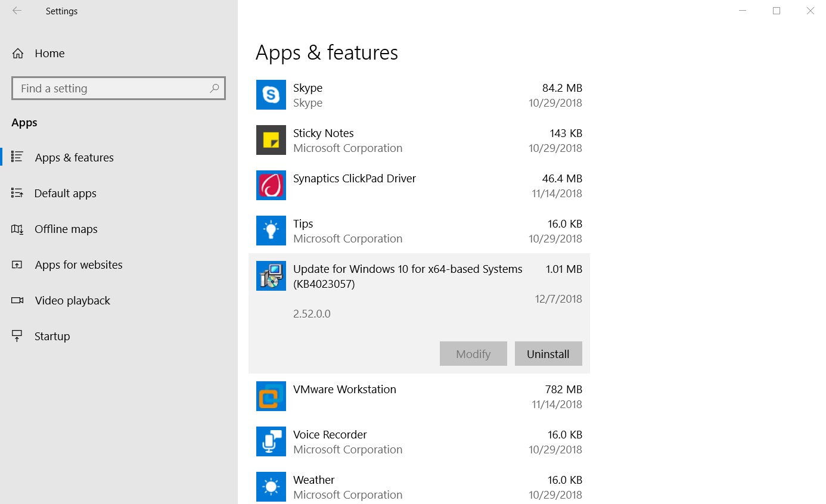Click the Default apps sidebar icon
This screenshot has width=826, height=504.
17,193
